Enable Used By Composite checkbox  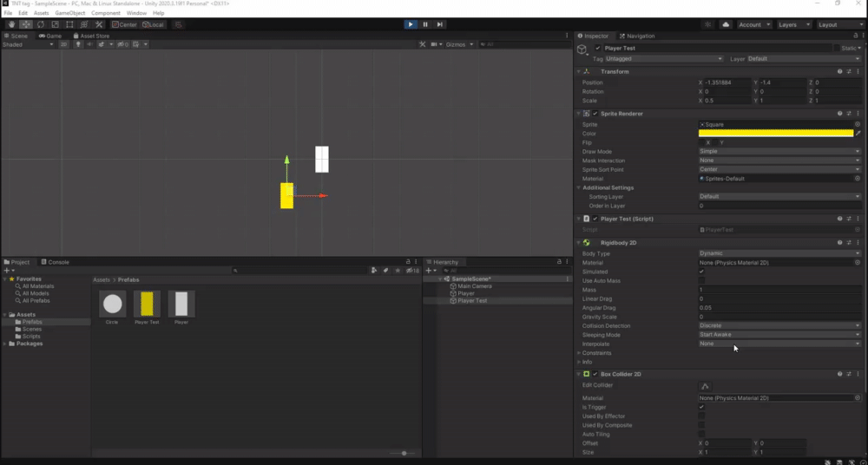(701, 425)
